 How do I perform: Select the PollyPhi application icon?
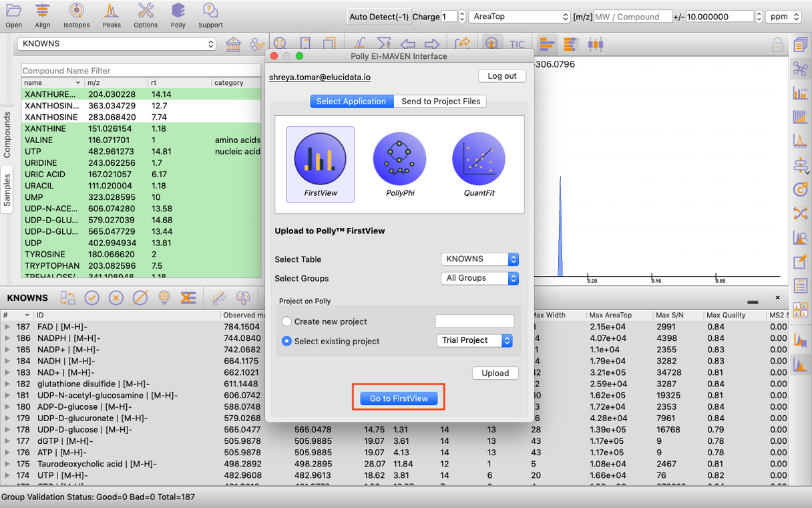pos(399,164)
